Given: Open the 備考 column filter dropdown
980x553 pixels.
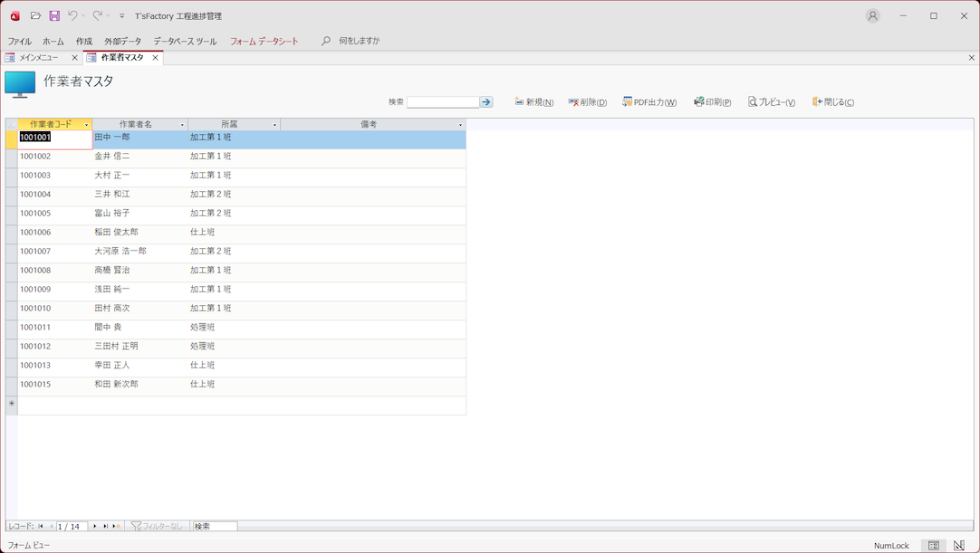Looking at the screenshot, I should (x=460, y=125).
